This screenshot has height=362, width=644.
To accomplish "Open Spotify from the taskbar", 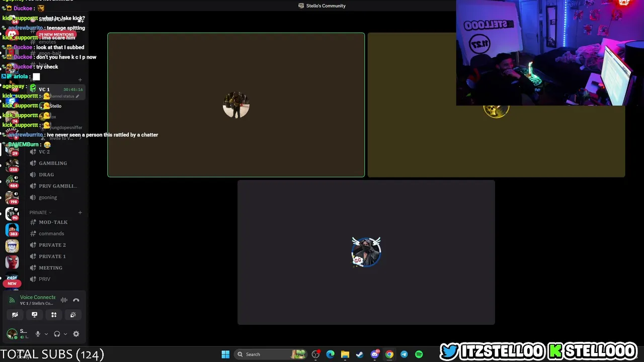I will coord(419,354).
